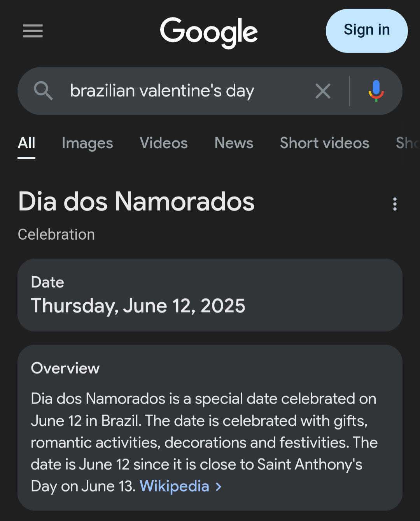
Task: Tap the Overview description card
Action: [x=210, y=428]
